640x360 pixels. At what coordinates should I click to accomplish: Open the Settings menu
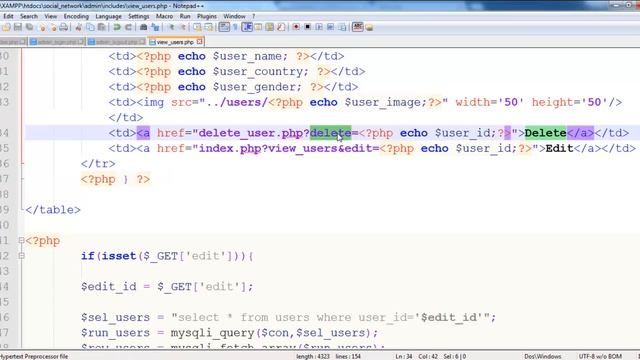pyautogui.click(x=139, y=16)
